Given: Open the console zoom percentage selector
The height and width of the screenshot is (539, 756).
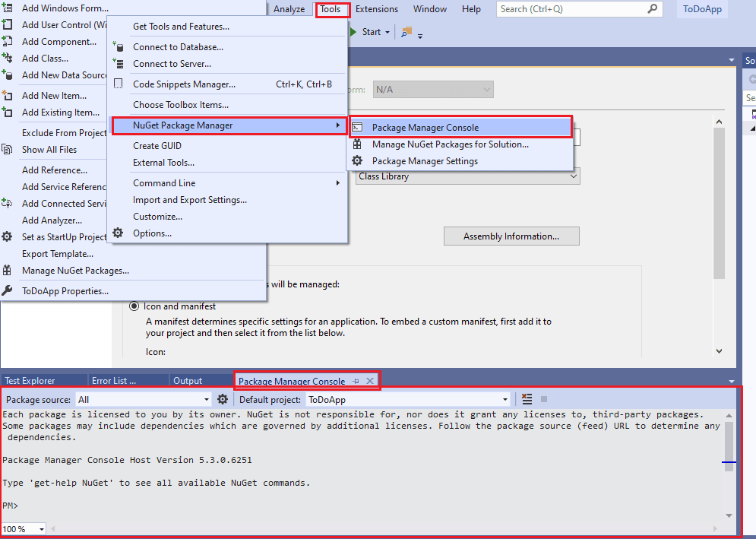Looking at the screenshot, I should [x=23, y=528].
